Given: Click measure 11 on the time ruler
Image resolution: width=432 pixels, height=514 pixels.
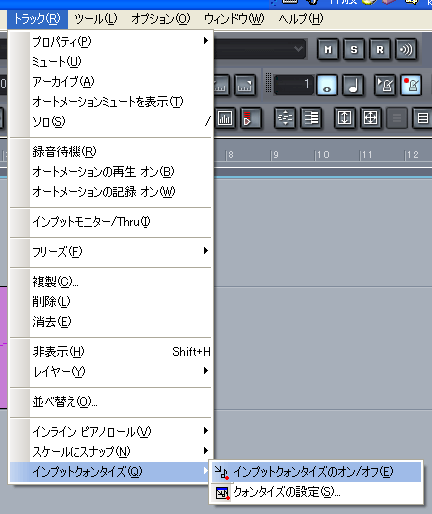Looking at the screenshot, I should (x=366, y=155).
